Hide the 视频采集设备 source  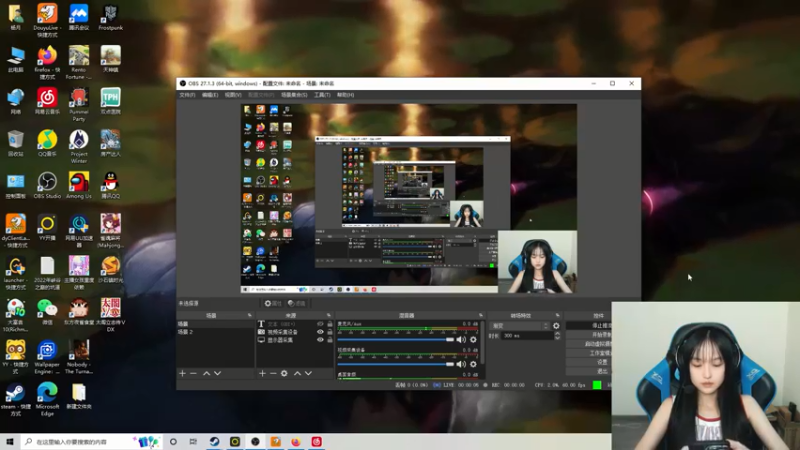pyautogui.click(x=320, y=332)
